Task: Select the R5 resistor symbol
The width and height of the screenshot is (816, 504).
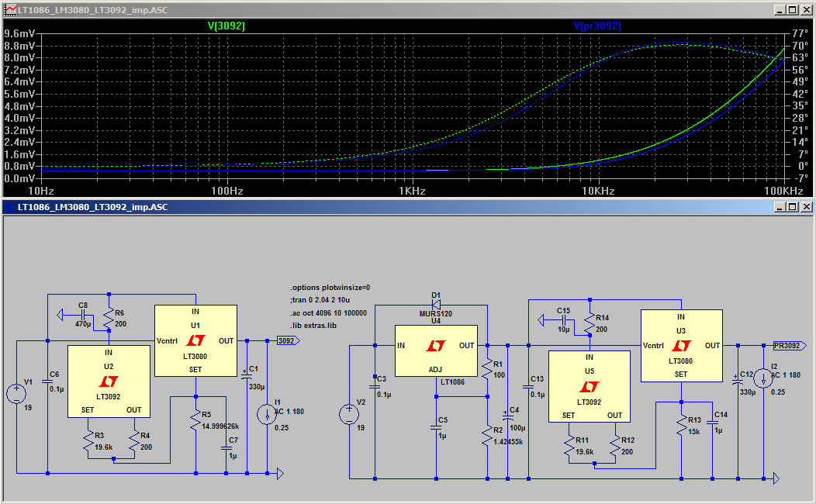Action: [195, 420]
